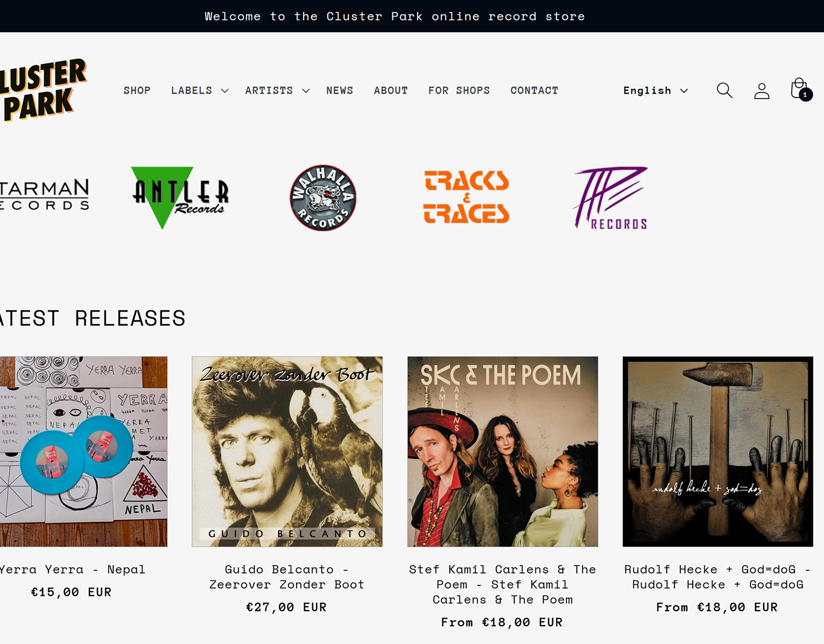This screenshot has width=824, height=644.
Task: Open the Antler Records label logo
Action: (x=180, y=197)
